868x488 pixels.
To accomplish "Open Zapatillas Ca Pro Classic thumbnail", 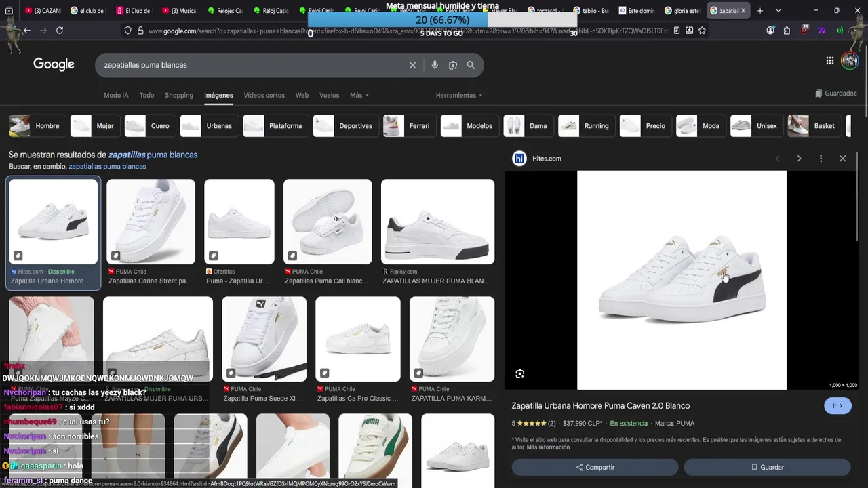I will click(358, 339).
